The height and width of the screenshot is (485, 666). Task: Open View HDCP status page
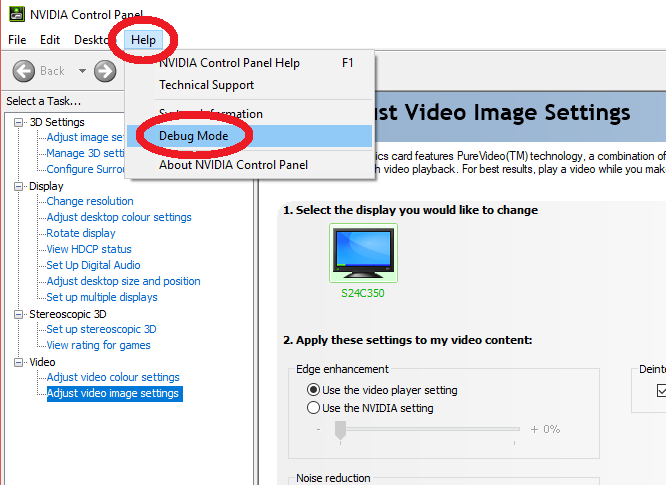point(89,249)
